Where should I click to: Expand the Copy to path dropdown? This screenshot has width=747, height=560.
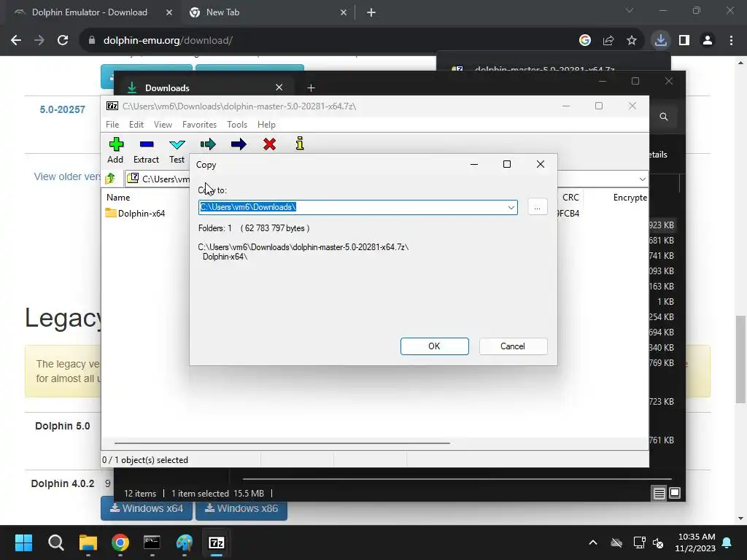pos(511,207)
